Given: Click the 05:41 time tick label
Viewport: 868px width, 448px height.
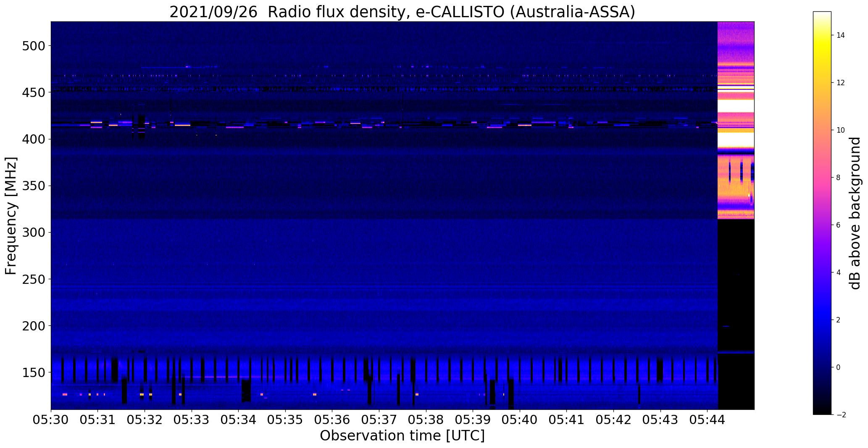Looking at the screenshot, I should (x=567, y=420).
